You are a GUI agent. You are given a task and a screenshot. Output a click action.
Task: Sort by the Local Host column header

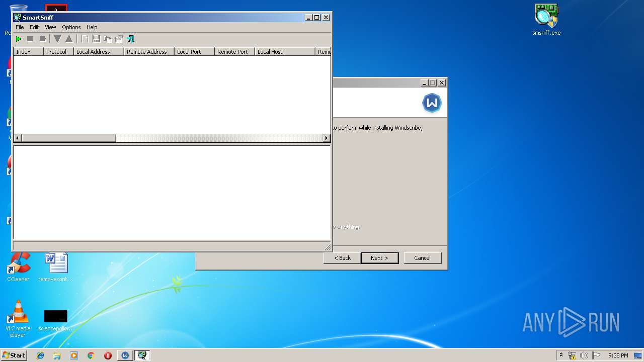pos(285,52)
